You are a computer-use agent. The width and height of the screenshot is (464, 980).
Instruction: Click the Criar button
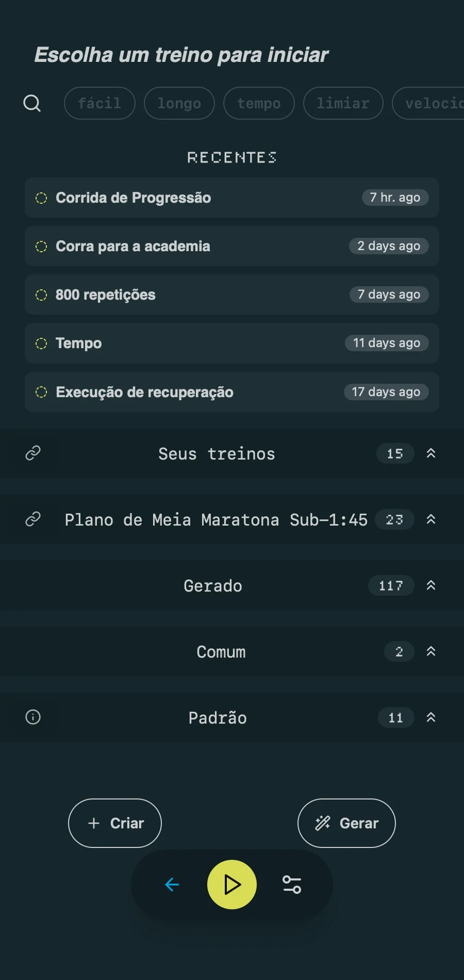coord(115,823)
